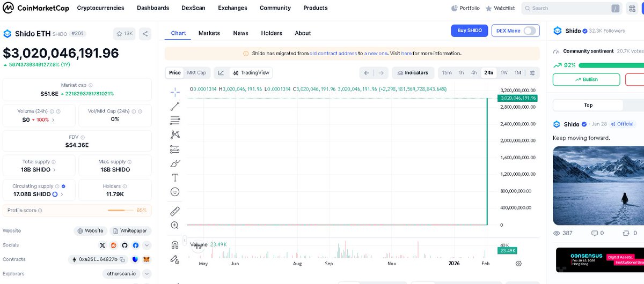Click the blue shield wallet icon
This screenshot has height=284, width=644.
(x=135, y=259)
